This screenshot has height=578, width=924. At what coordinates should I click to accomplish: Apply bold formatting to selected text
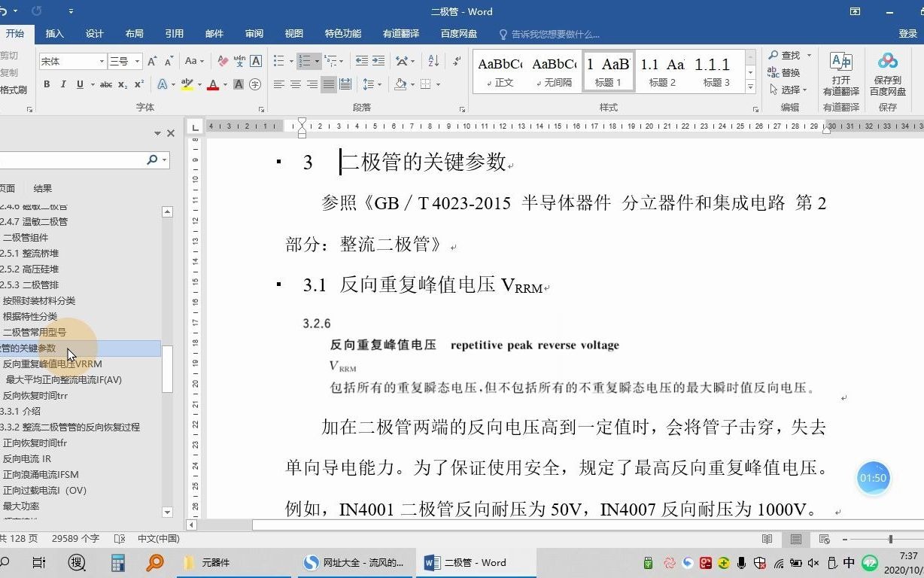click(x=47, y=84)
